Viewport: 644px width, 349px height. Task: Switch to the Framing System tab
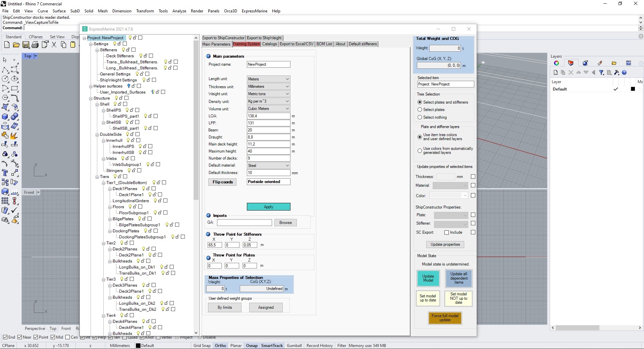coord(246,44)
